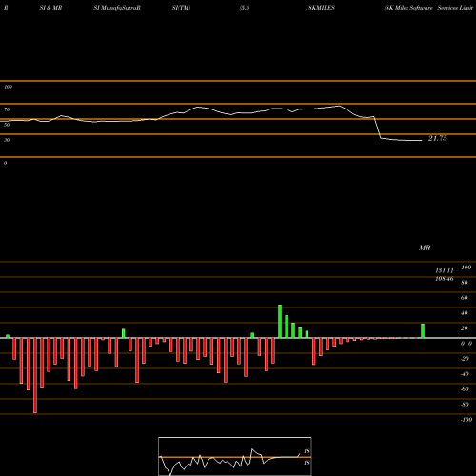
Task: Click the MR axis label 60
Action: point(465,298)
